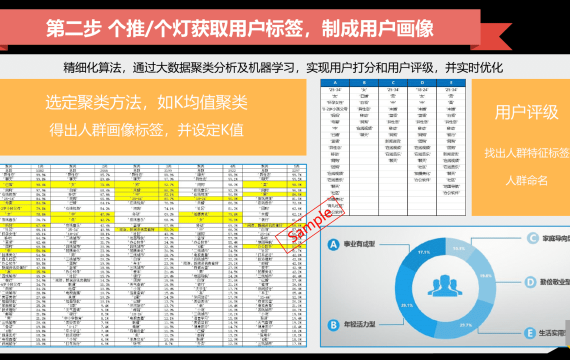This screenshot has width=570, height=360.
Task: Select the circled B badge icon
Action: [x=333, y=325]
